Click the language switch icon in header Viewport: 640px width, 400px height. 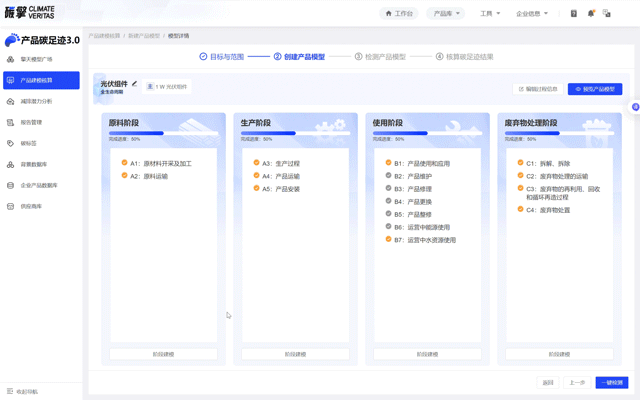pos(607,14)
